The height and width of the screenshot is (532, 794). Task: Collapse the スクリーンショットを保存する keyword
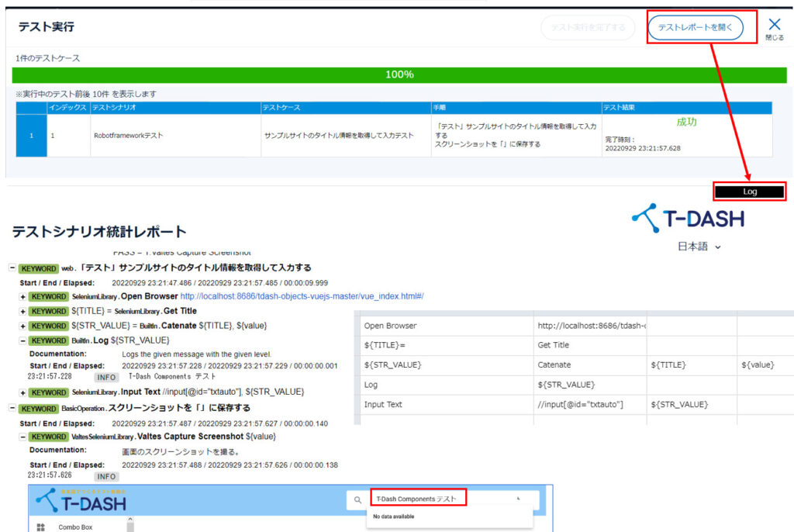pos(12,409)
